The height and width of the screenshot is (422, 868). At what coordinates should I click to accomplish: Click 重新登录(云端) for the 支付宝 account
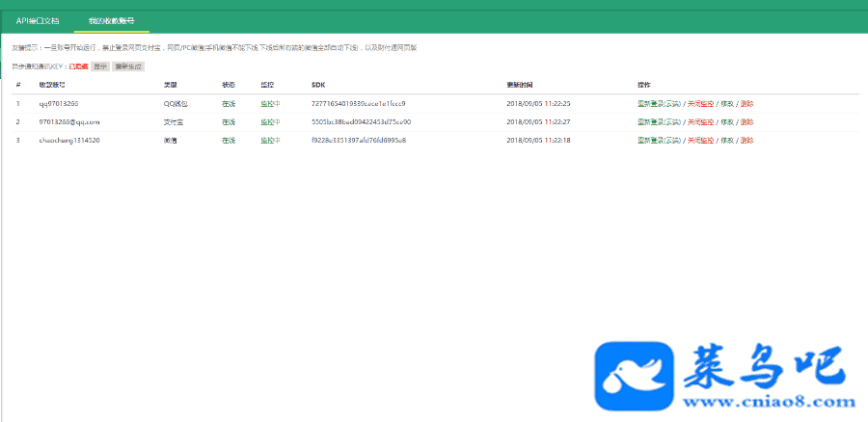click(659, 122)
